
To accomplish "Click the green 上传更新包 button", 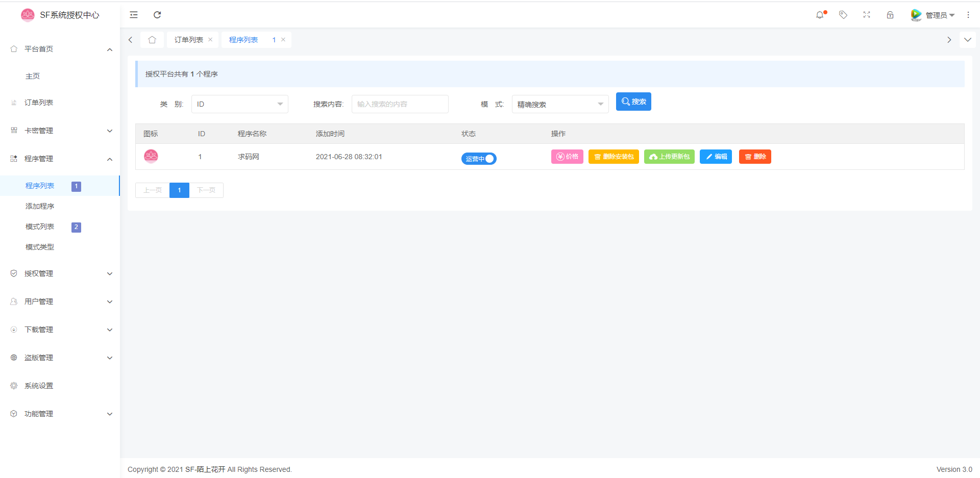I will point(669,157).
